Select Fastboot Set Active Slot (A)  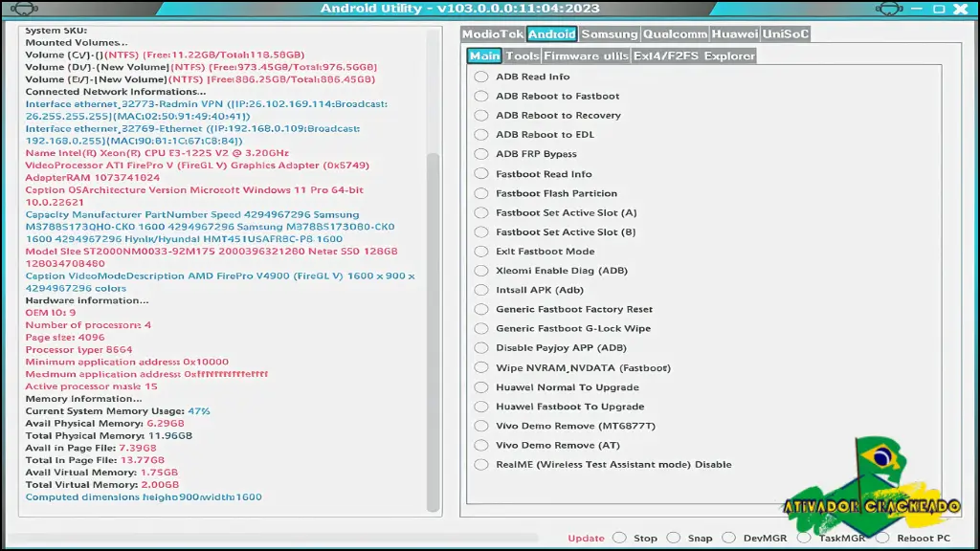point(480,212)
